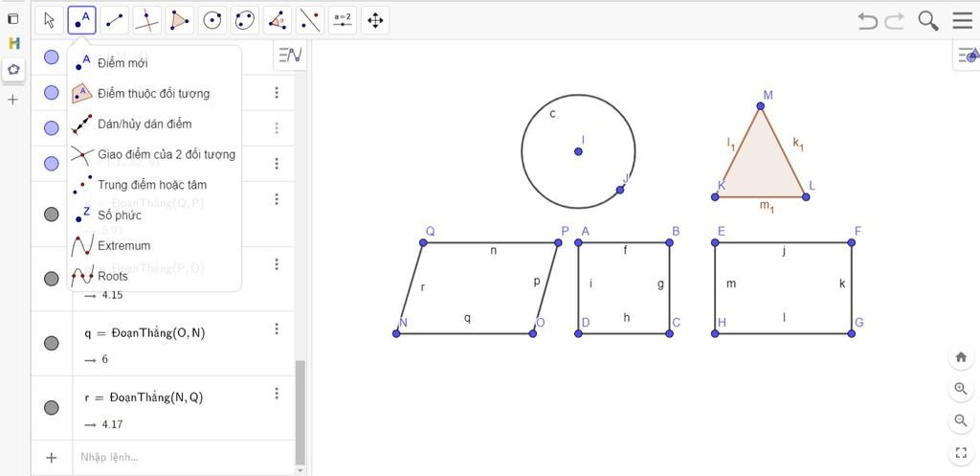Toggle visibility of segment r ĐoạnThẳng(N, Q)

pos(52,408)
